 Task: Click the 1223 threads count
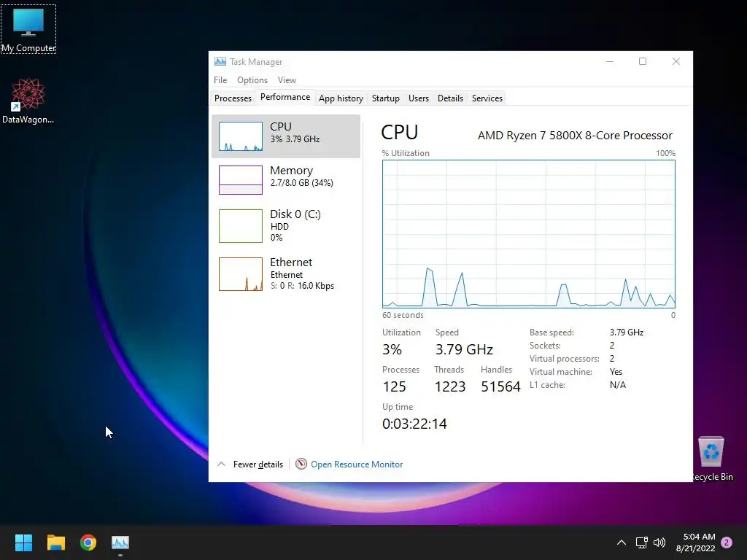(449, 386)
